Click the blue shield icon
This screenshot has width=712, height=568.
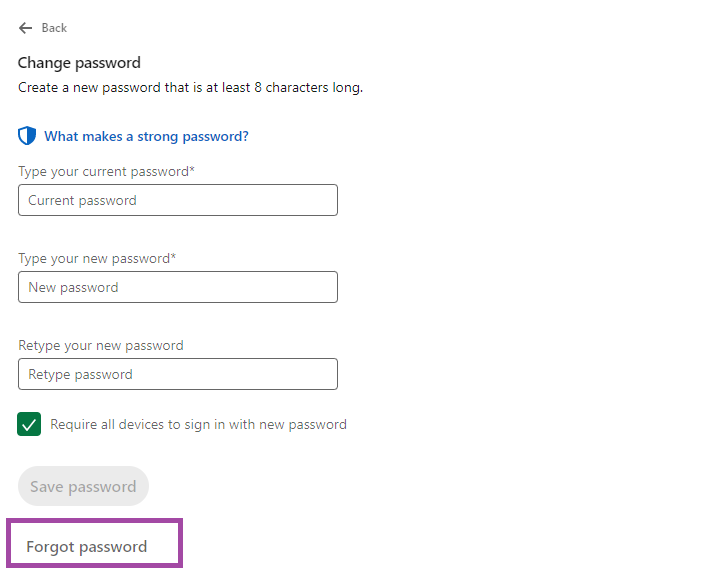(x=27, y=136)
